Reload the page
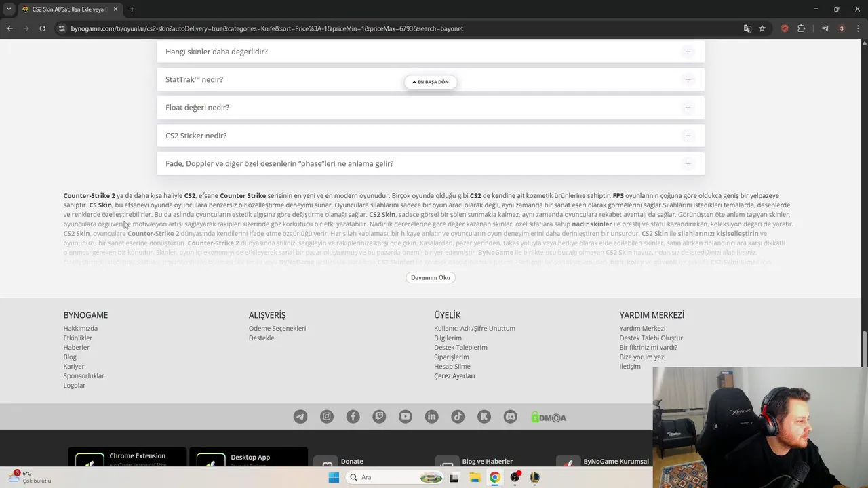868x488 pixels. pyautogui.click(x=42, y=28)
